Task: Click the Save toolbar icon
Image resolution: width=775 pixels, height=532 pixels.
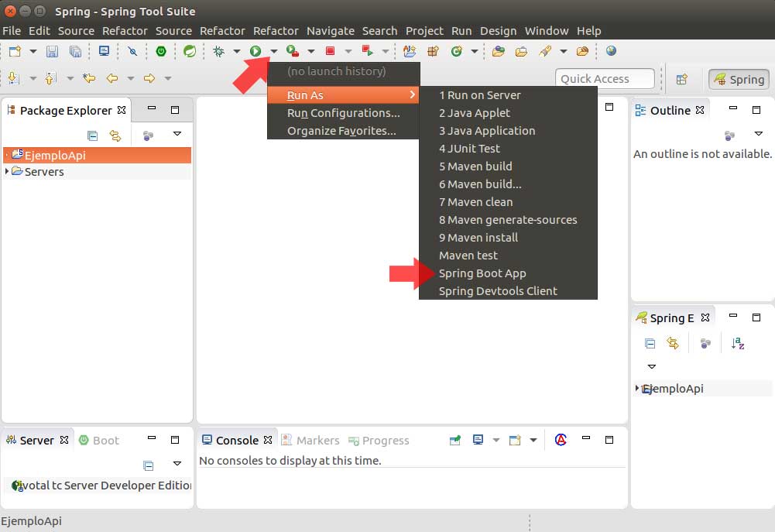Action: tap(52, 51)
